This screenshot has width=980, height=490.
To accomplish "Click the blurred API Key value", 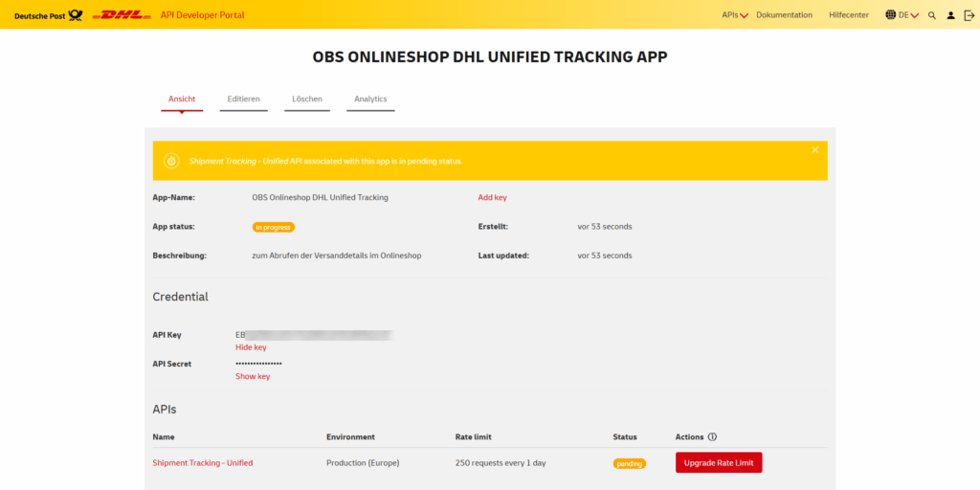I will (x=314, y=335).
